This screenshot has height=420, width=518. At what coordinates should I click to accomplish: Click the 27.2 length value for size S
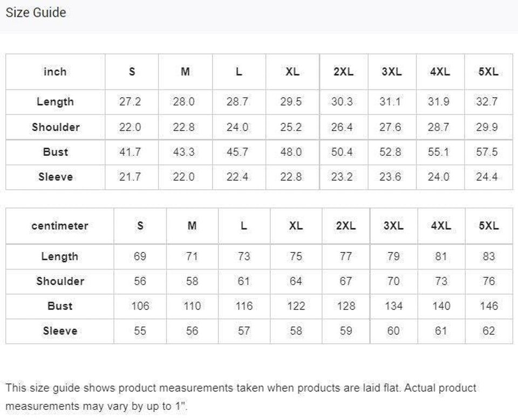130,102
